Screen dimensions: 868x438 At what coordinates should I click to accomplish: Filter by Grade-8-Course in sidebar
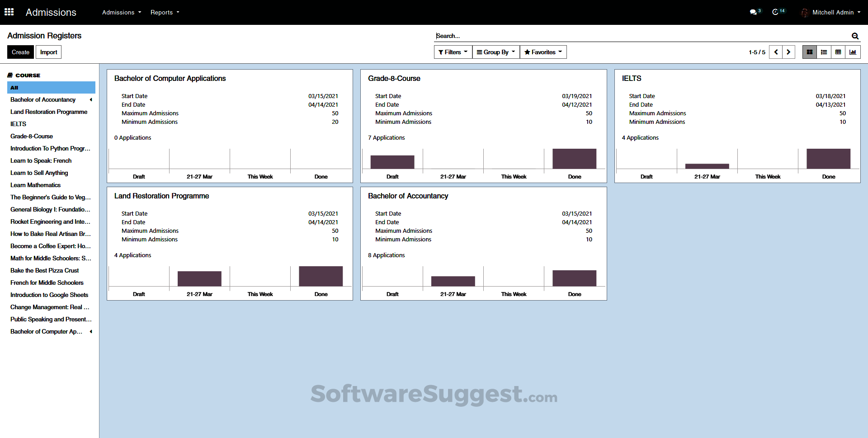coord(32,136)
